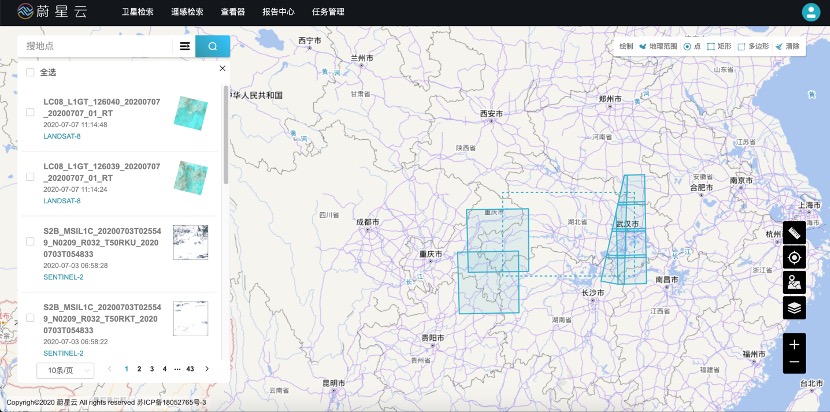
Task: Zoom out the map with minus button
Action: (x=794, y=362)
